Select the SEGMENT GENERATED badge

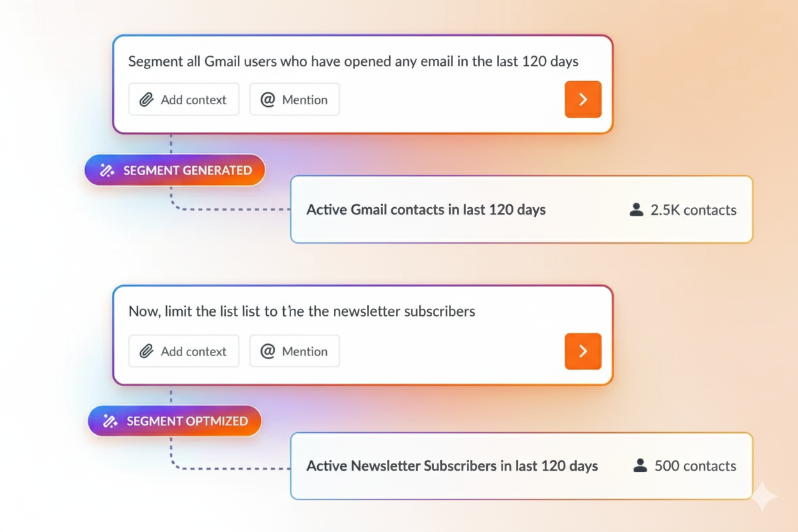pos(175,170)
